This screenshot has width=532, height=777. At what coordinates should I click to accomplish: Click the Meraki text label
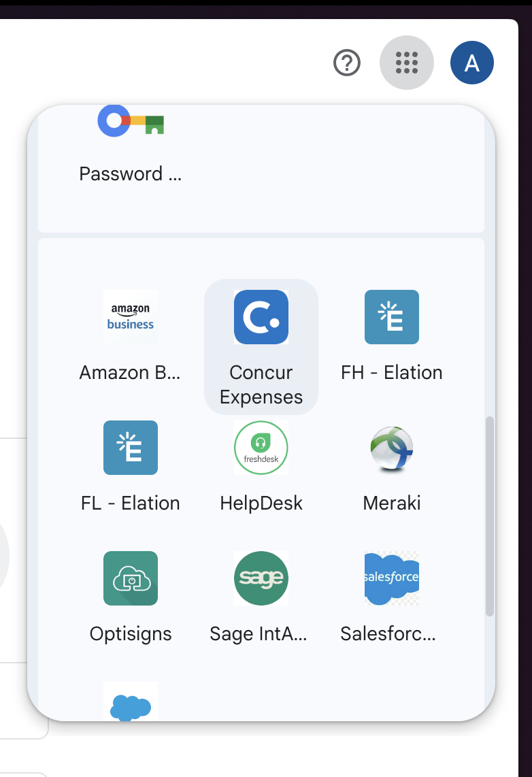(392, 503)
